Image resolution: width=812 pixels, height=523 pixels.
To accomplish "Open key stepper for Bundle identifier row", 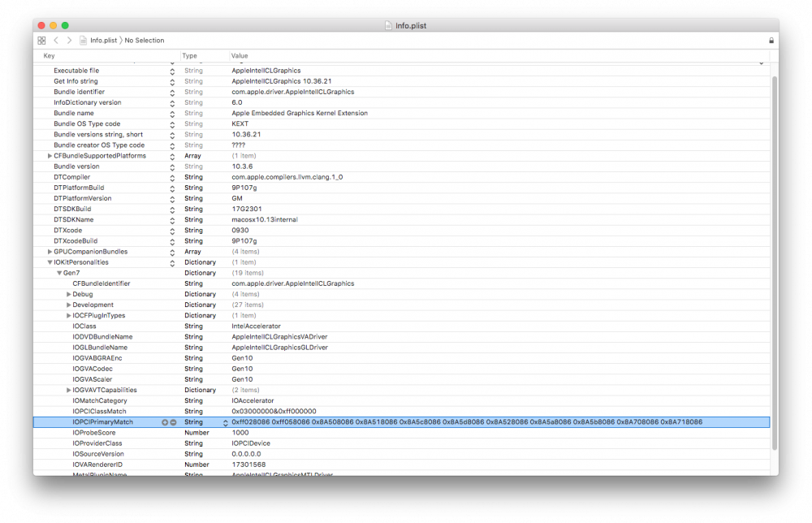I will pos(172,92).
